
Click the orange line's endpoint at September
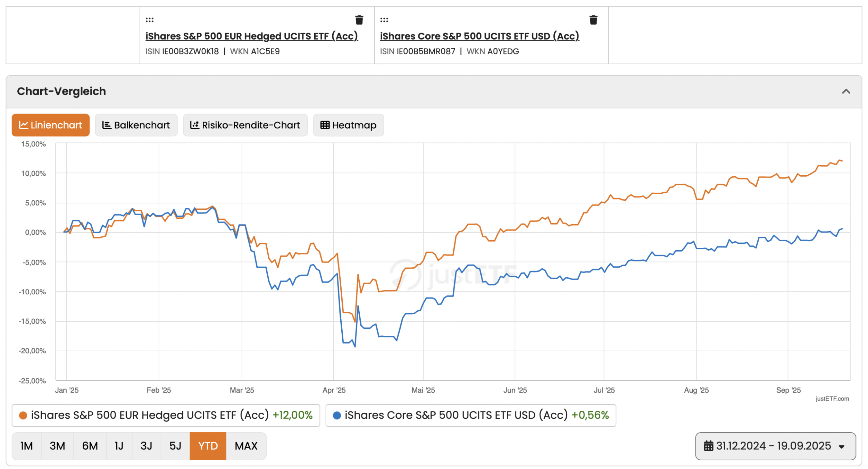point(842,161)
